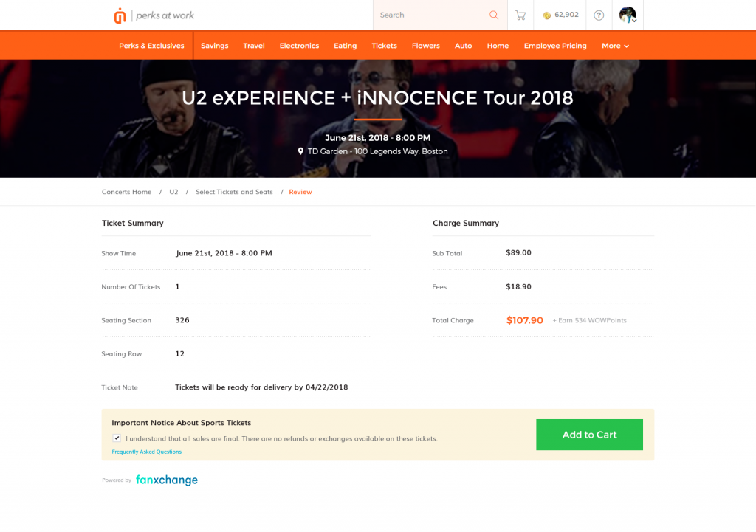Click the search magnifier icon
This screenshot has width=756, height=532.
(494, 15)
